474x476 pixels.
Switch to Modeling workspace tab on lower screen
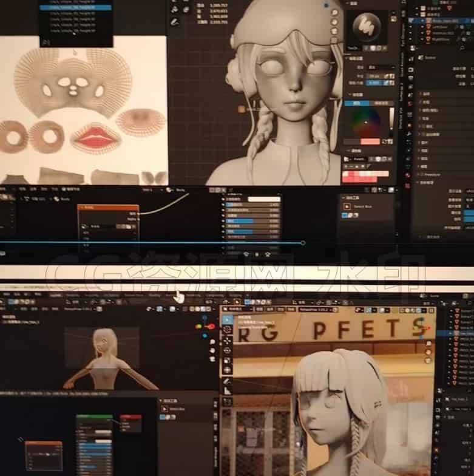(73, 295)
